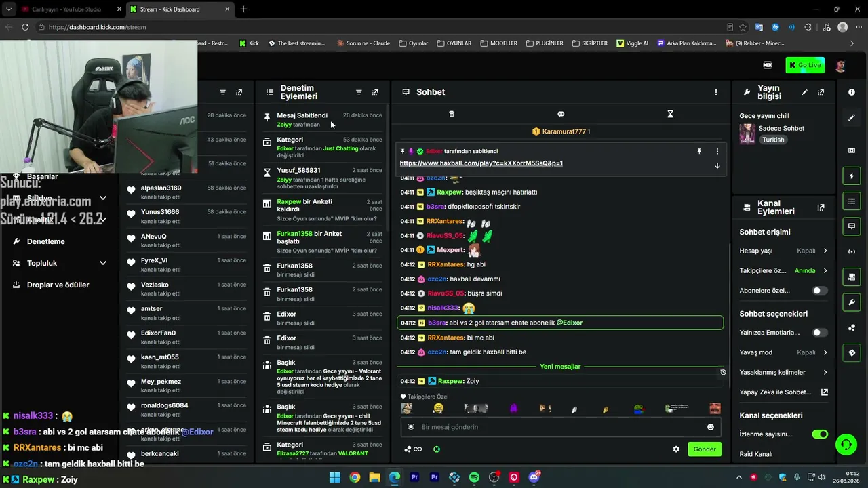Unpin the pinned haxball message
This screenshot has width=868, height=488.
click(x=699, y=152)
